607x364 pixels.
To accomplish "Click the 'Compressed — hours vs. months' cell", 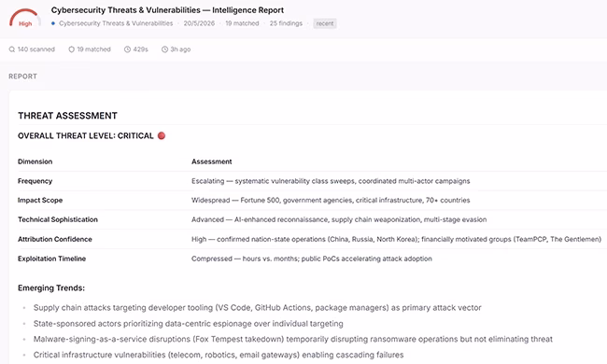I will coord(312,259).
